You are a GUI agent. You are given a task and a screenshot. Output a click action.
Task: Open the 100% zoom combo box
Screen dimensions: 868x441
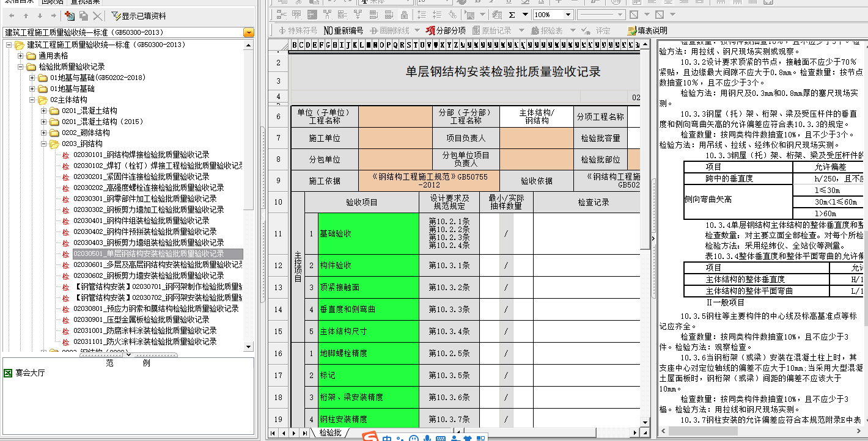pyautogui.click(x=553, y=15)
